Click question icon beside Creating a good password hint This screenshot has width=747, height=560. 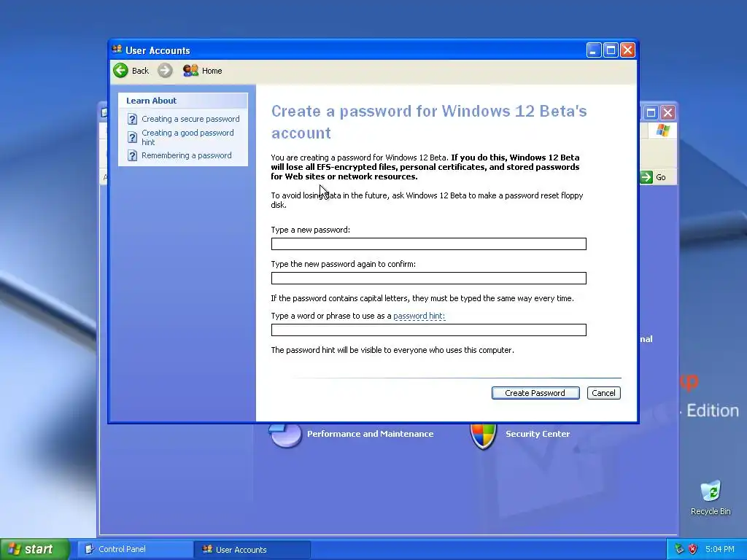pos(133,137)
